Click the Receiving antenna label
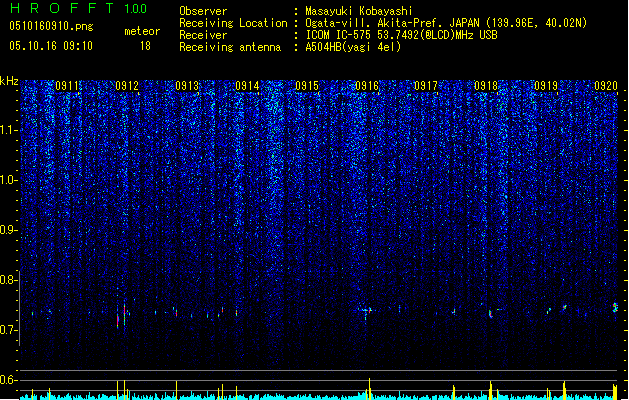Viewport: 629px width, 400px height. (x=230, y=47)
